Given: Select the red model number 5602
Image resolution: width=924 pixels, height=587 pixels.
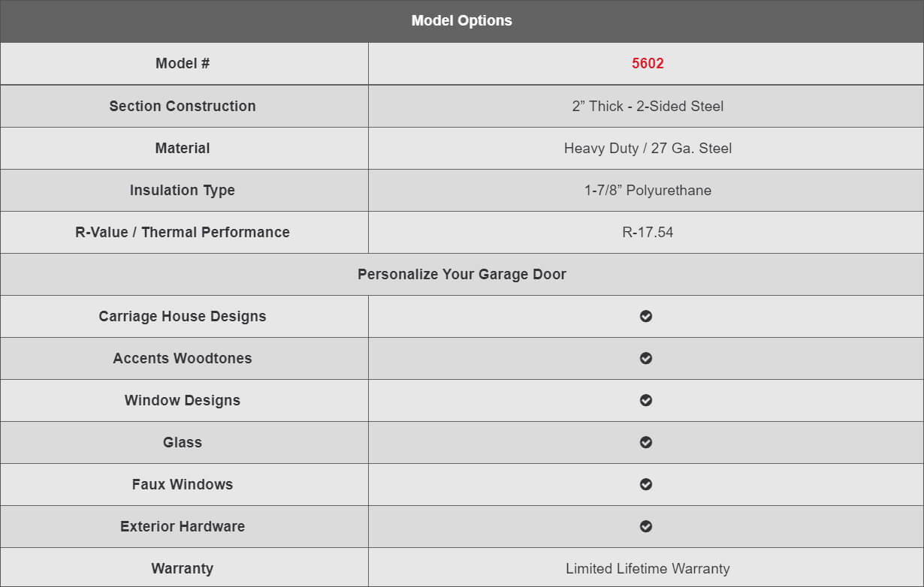Looking at the screenshot, I should (x=648, y=64).
